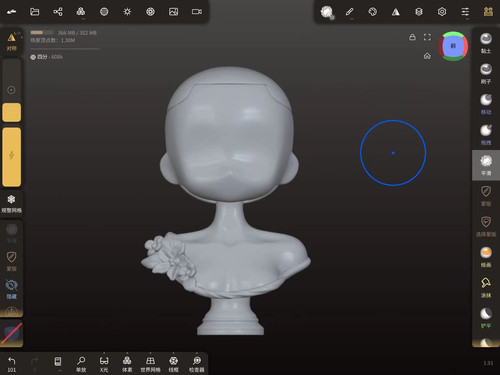The height and width of the screenshot is (375, 500).
Task: Open the post-process aperture menu
Action: click(x=150, y=12)
